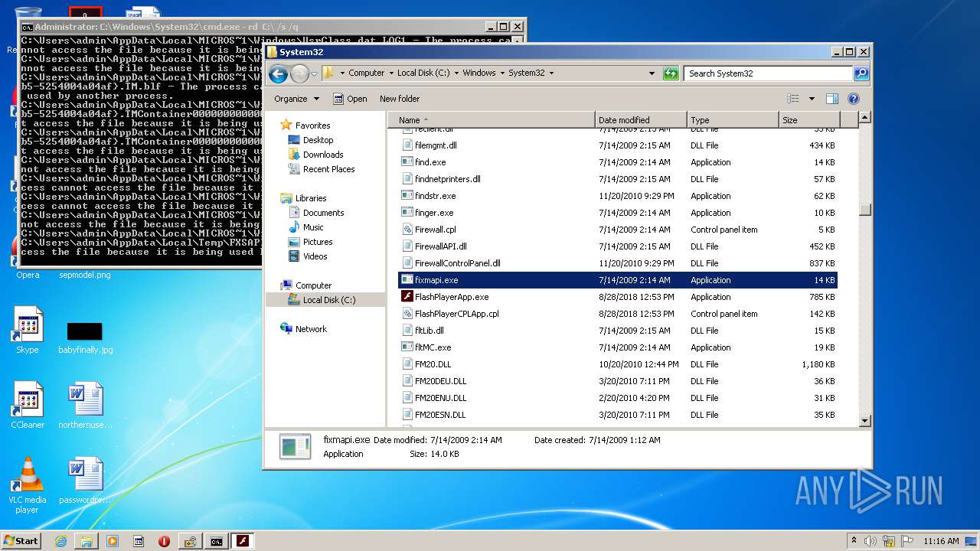Select the finger.exe file
The width and height of the screenshot is (980, 551).
click(434, 213)
